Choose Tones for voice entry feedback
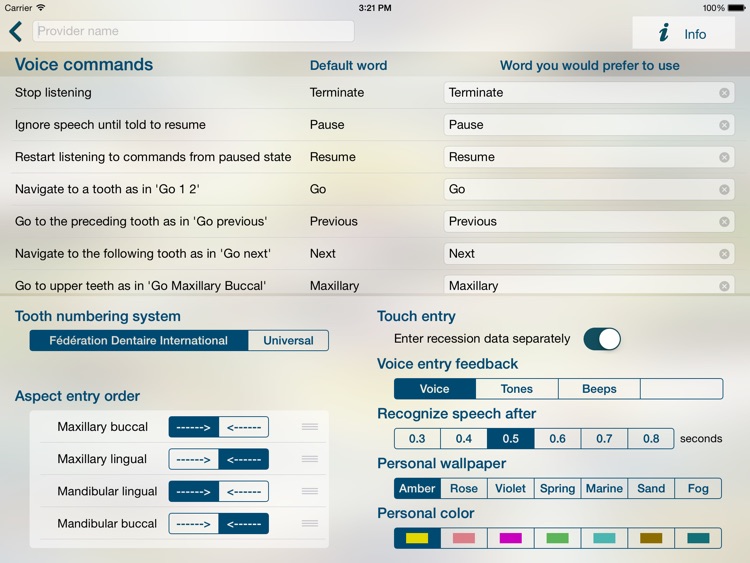The width and height of the screenshot is (750, 563). pyautogui.click(x=516, y=389)
